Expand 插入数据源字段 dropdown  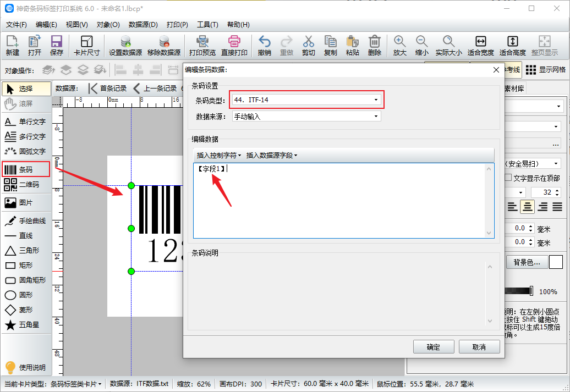tap(272, 156)
